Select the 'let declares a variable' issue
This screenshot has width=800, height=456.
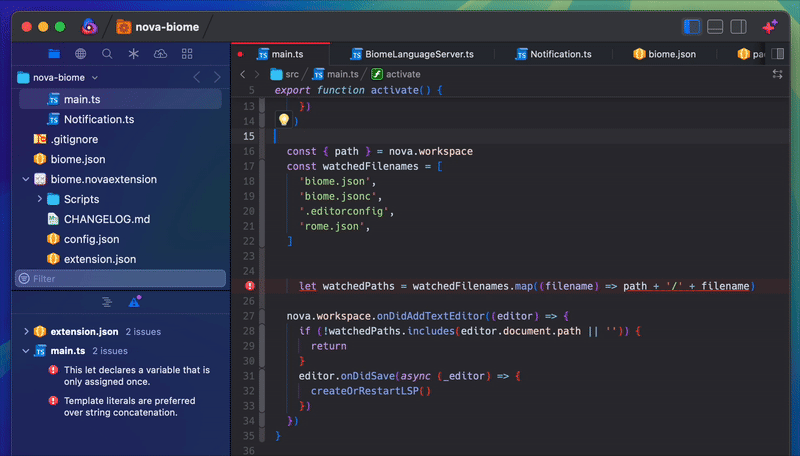point(137,376)
